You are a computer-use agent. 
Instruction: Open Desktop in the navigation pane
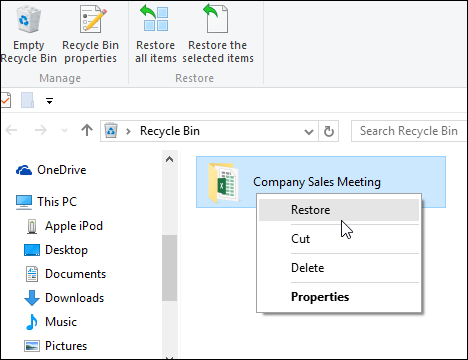click(56, 250)
